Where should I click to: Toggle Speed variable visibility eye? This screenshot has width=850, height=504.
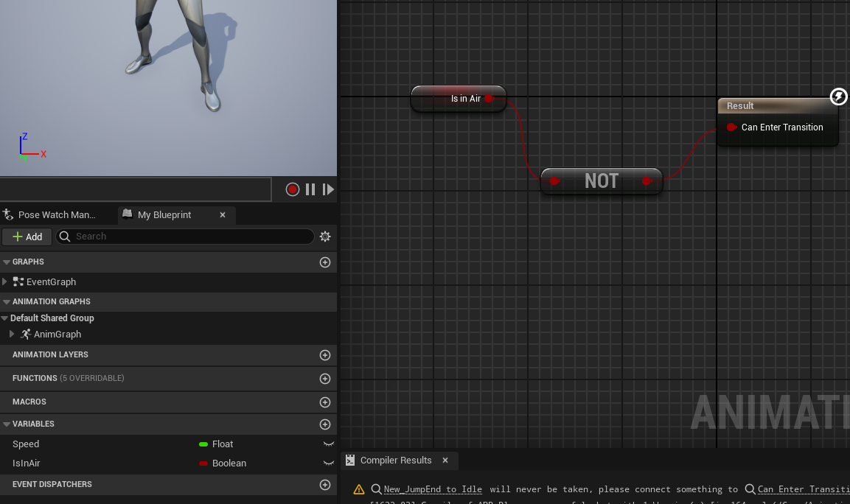[329, 444]
